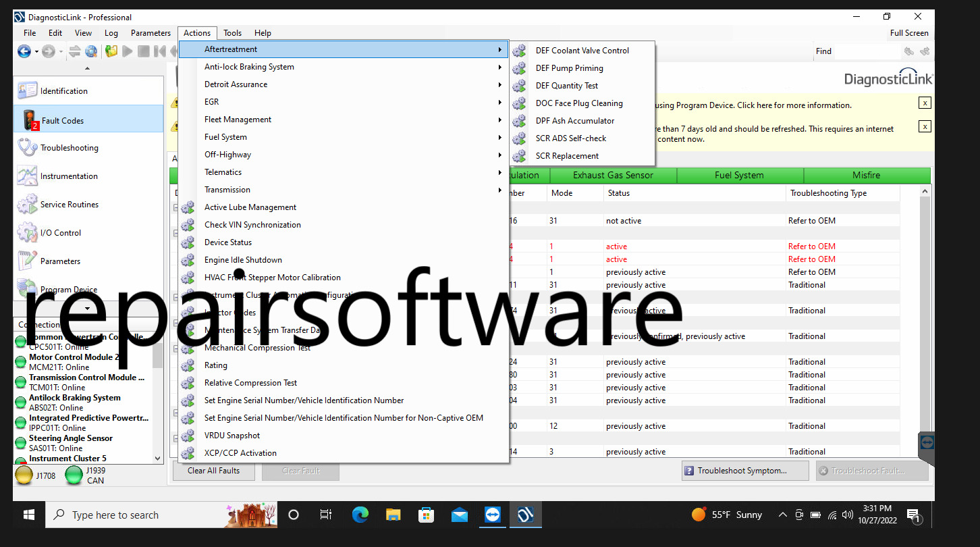Click the grey Forward navigation arrow

click(48, 51)
